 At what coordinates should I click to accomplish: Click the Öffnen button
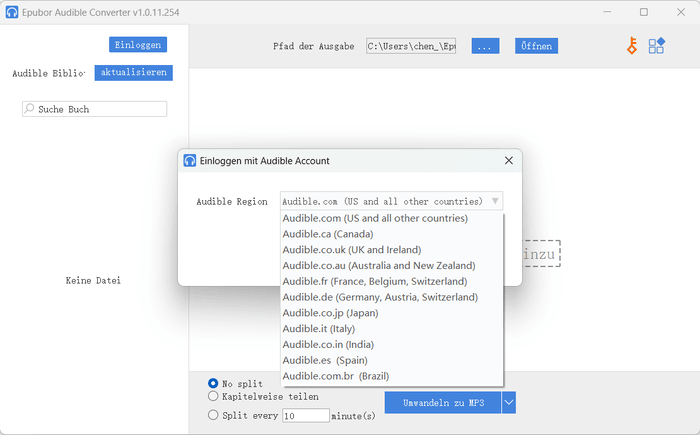[536, 46]
